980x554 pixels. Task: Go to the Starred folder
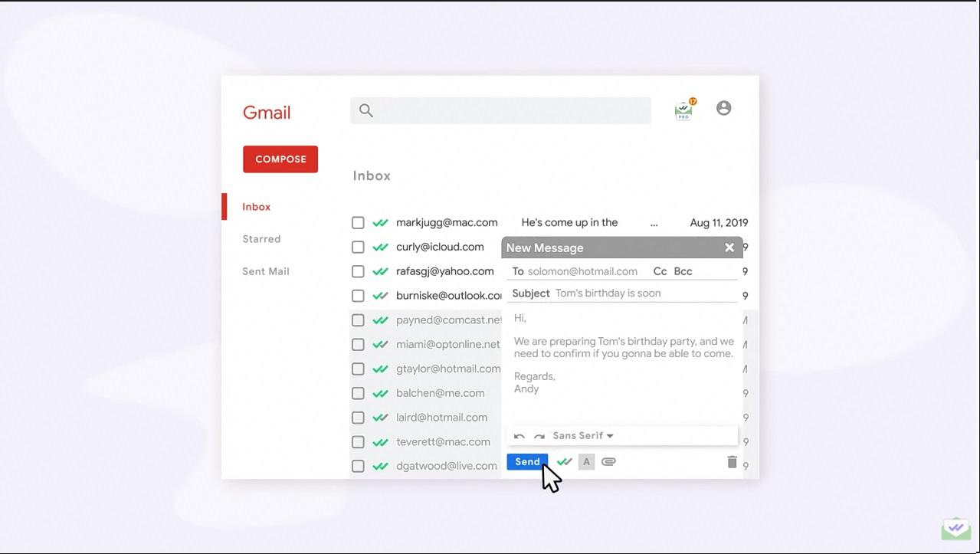pyautogui.click(x=261, y=239)
